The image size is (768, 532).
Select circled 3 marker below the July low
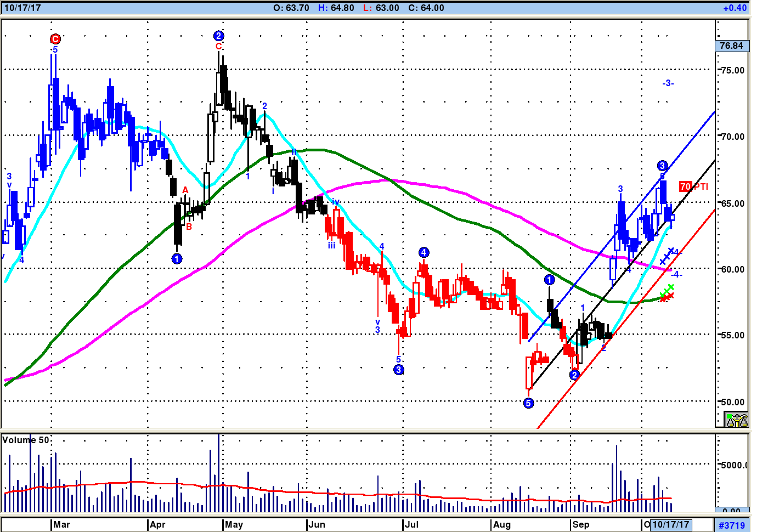399,370
